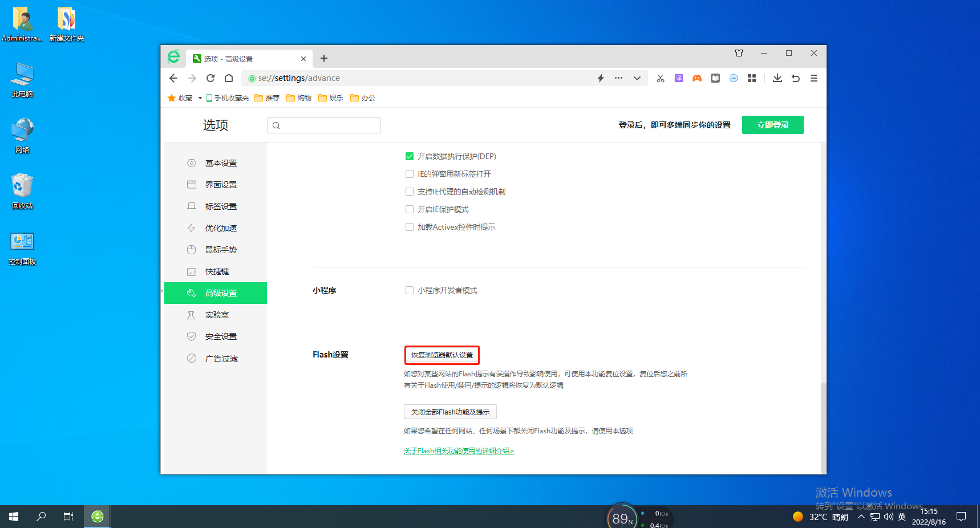The image size is (980, 528).
Task: Open the 娱乐 bookmark folder
Action: 331,98
